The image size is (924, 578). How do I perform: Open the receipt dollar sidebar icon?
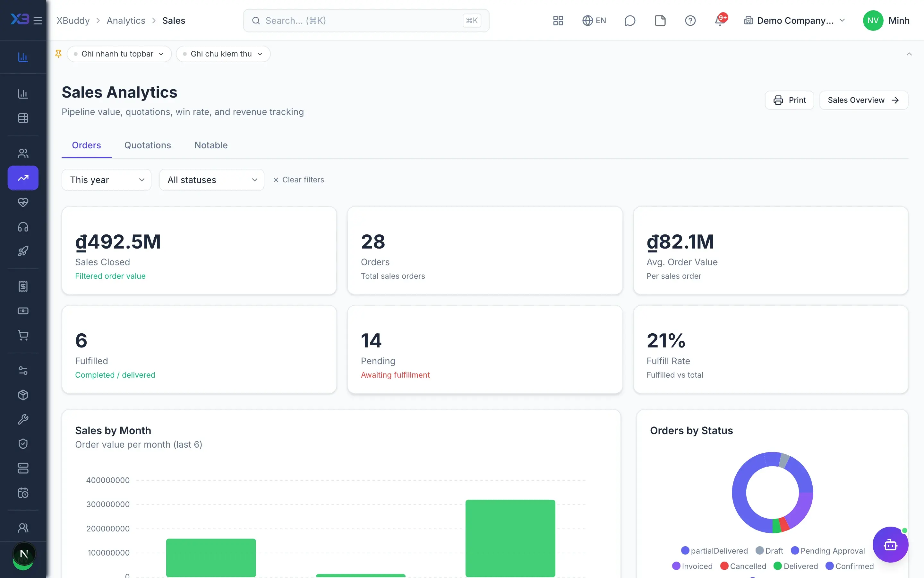pos(23,286)
